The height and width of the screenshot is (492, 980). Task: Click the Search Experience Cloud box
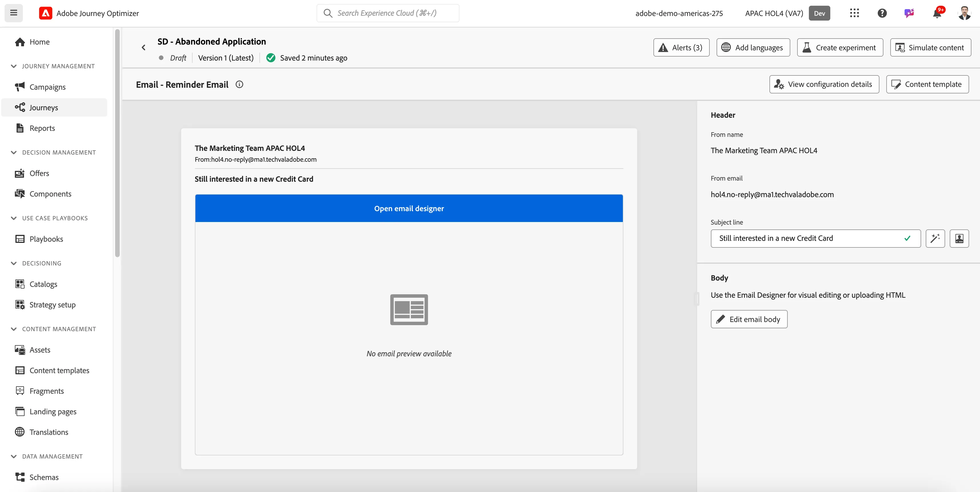(388, 13)
